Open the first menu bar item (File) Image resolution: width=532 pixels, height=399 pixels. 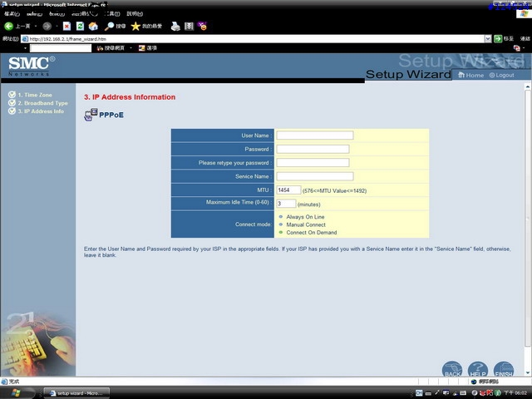pyautogui.click(x=12, y=13)
